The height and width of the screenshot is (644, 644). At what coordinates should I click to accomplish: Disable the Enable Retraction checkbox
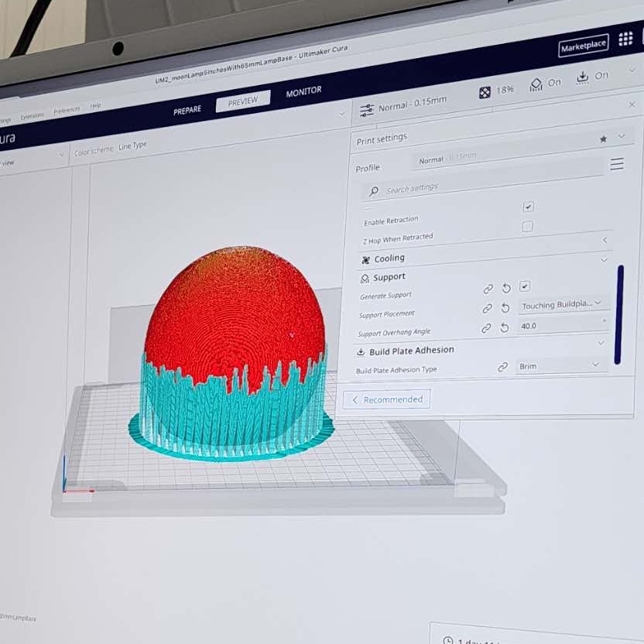click(528, 206)
